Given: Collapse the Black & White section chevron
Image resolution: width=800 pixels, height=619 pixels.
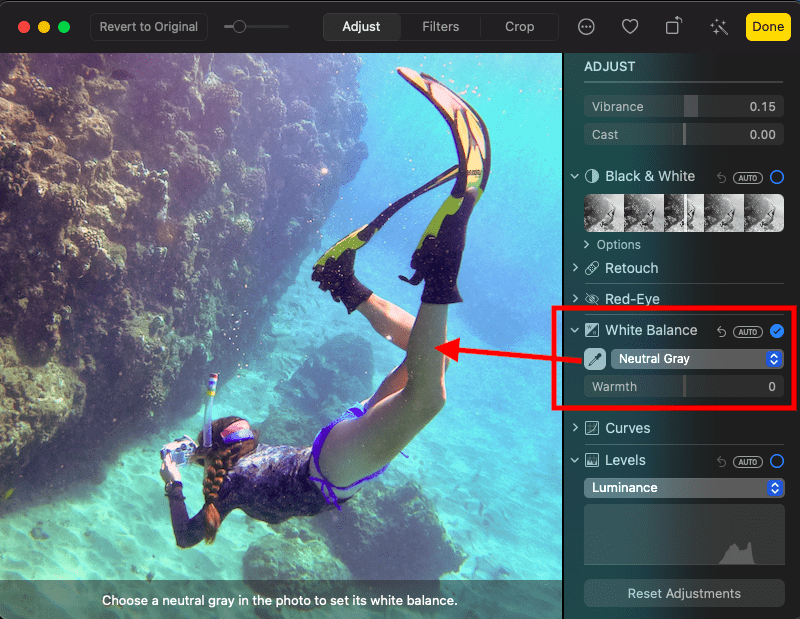Looking at the screenshot, I should (574, 177).
